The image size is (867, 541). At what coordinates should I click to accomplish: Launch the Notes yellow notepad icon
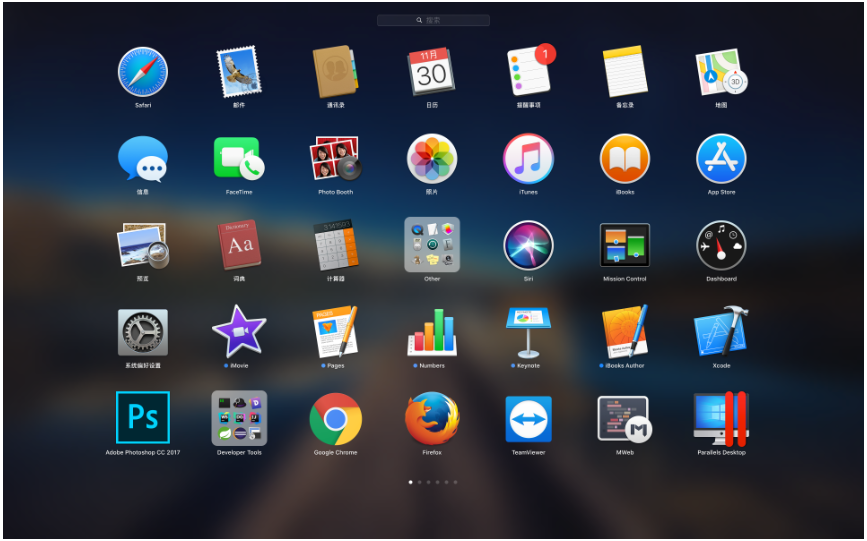[625, 72]
